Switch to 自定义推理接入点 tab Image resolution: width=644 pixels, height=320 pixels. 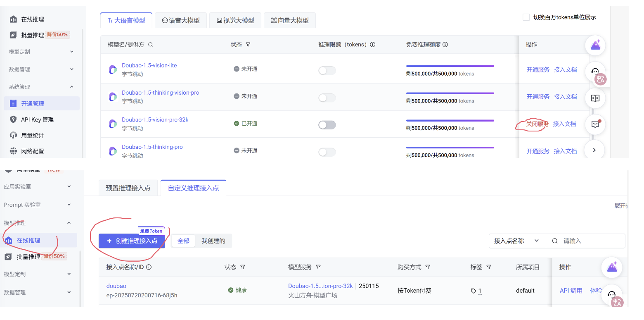pos(193,188)
